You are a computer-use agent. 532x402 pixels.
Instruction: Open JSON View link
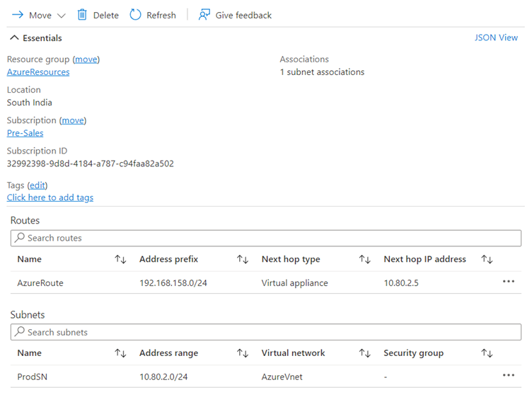point(496,38)
